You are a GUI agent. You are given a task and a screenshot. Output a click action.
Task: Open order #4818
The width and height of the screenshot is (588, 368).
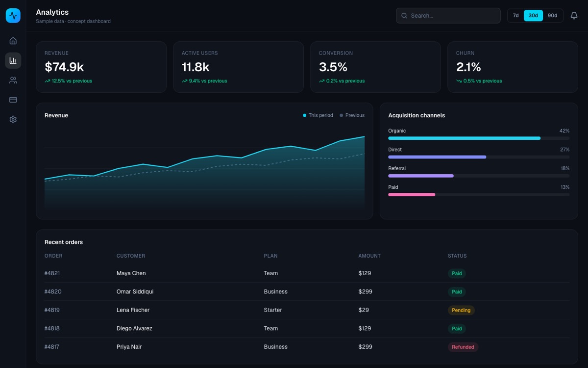coord(52,328)
